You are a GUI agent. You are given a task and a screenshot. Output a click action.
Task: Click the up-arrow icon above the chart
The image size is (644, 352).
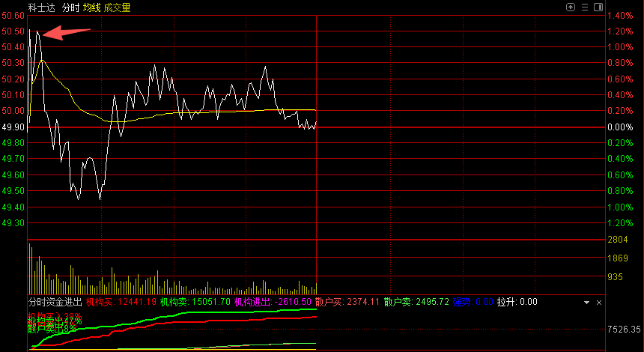[x=571, y=7]
